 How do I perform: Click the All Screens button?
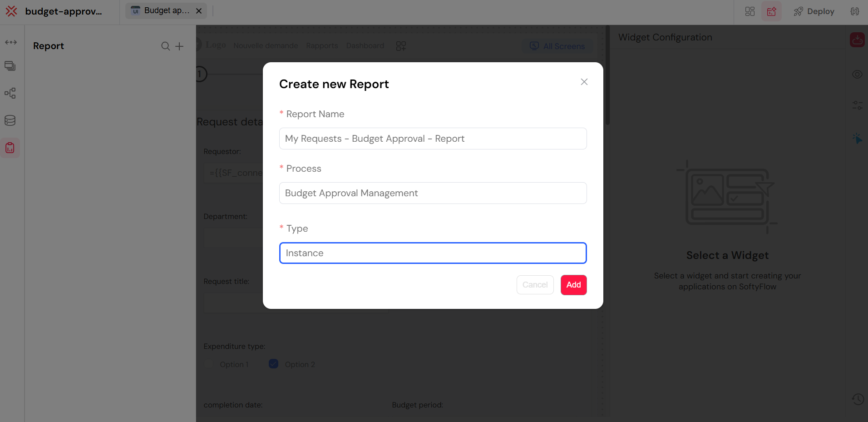[558, 46]
